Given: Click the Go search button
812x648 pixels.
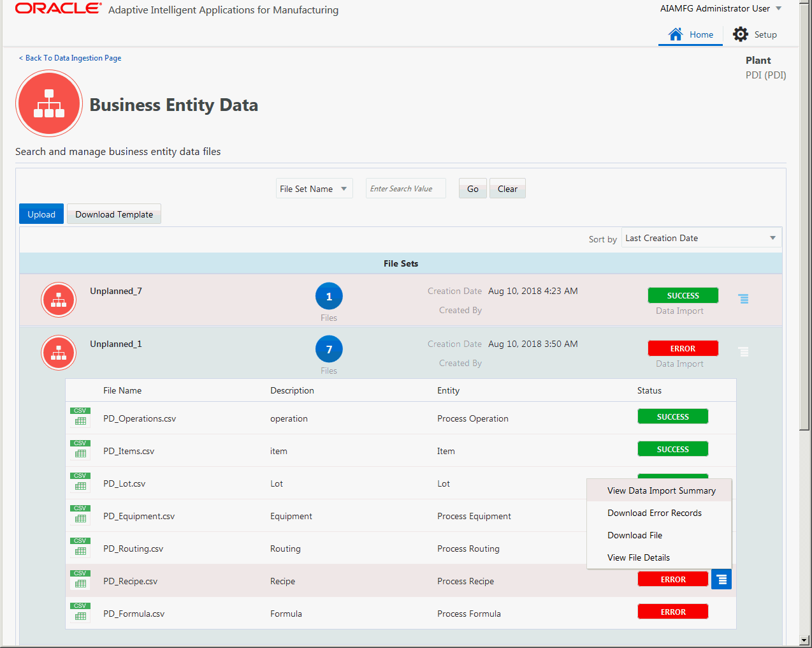Looking at the screenshot, I should click(473, 188).
